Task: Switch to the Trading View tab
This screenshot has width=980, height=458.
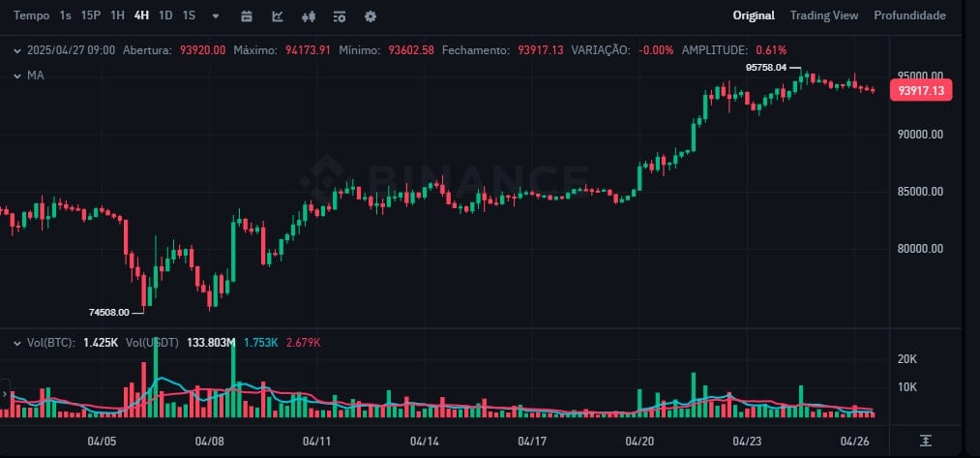Action: click(823, 15)
